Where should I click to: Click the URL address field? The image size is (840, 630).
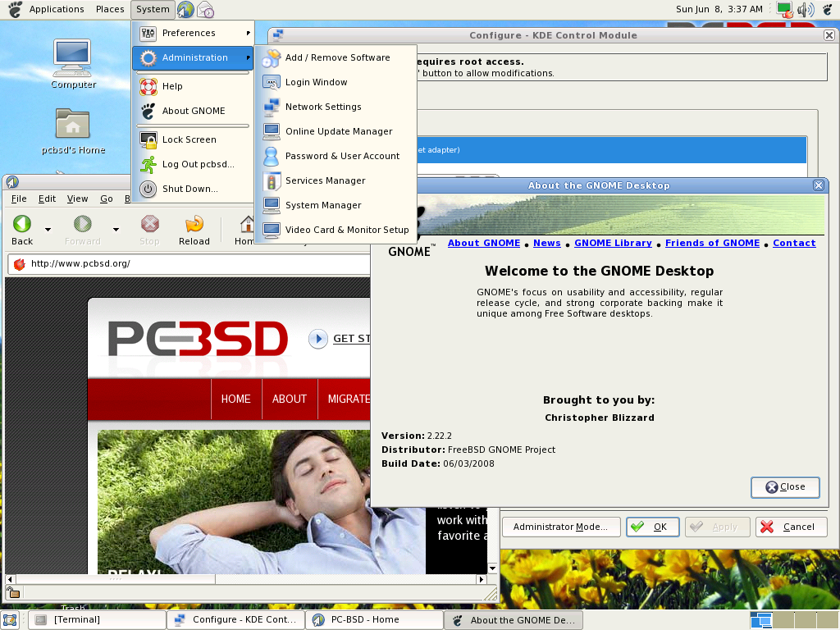[x=189, y=264]
